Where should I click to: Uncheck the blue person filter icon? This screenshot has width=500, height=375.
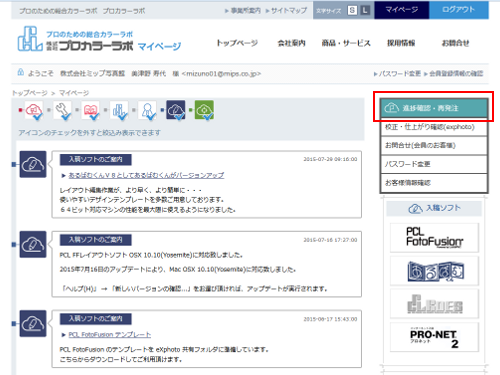147,110
